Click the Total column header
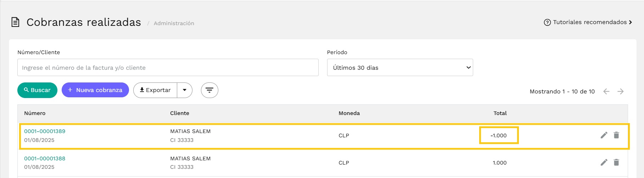 [500, 113]
